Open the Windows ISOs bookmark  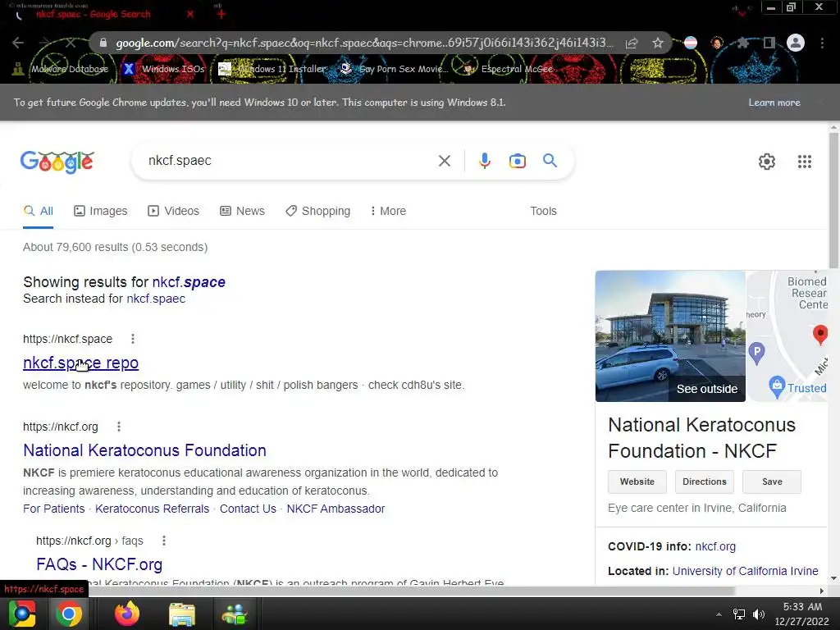pyautogui.click(x=163, y=69)
